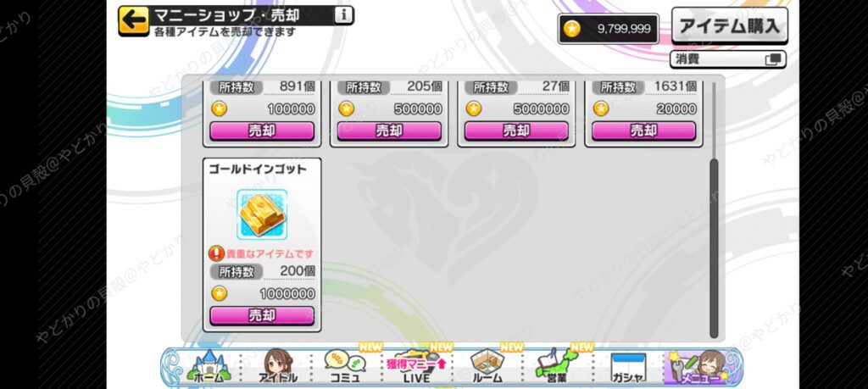Tap the ゴールドインゴット gold bars icon
The image size is (868, 389).
tap(262, 214)
